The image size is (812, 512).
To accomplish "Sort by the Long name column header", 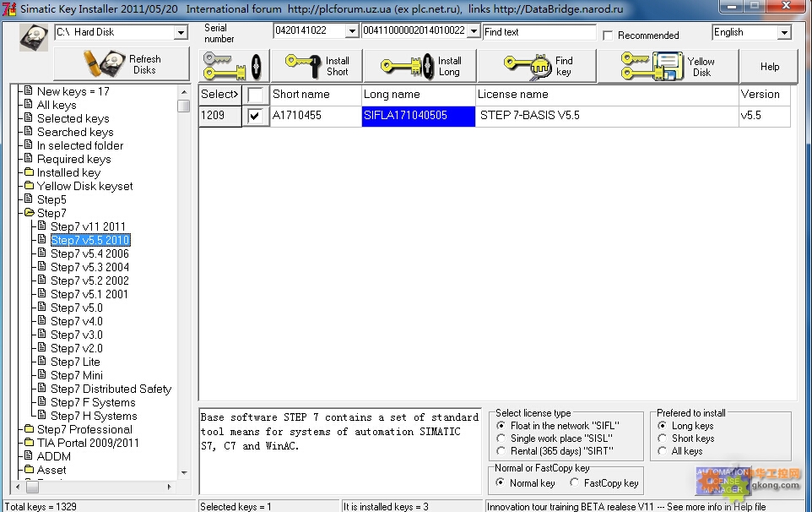I will pyautogui.click(x=419, y=95).
